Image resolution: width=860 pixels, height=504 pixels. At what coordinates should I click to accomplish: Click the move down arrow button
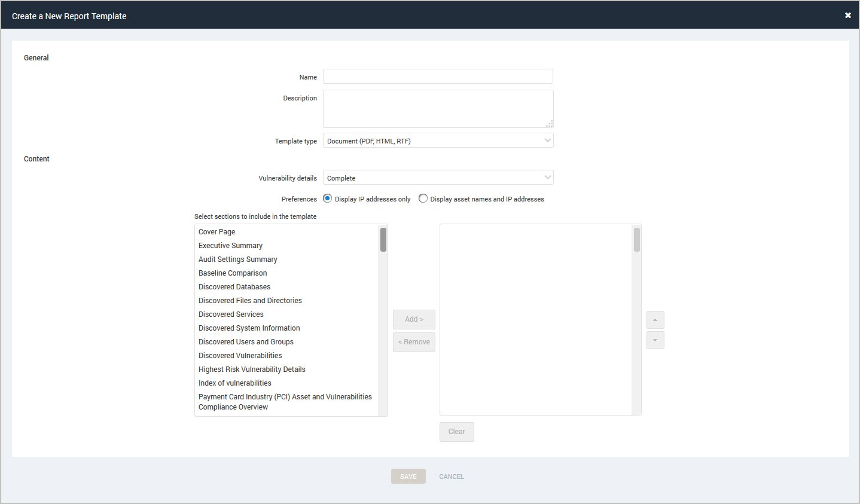click(655, 340)
